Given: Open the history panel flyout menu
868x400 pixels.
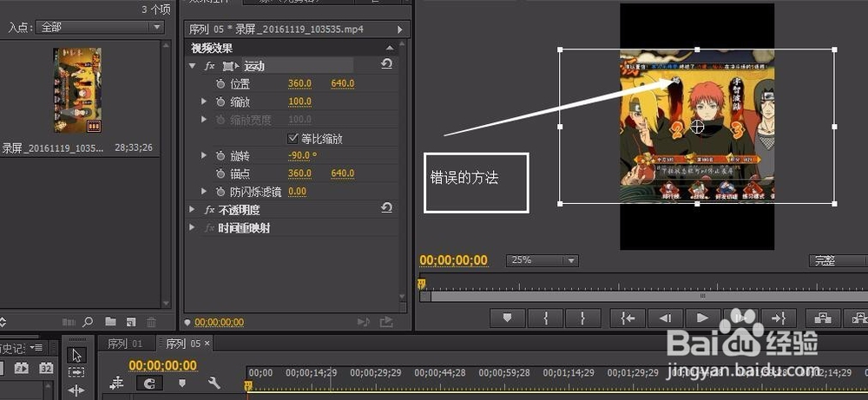Looking at the screenshot, I should click(37, 347).
